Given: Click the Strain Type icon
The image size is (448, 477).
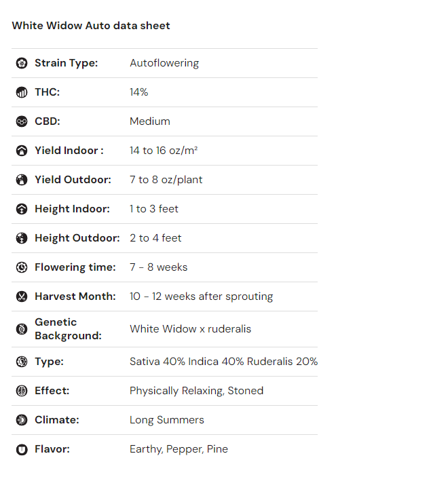Looking at the screenshot, I should click(x=22, y=63).
